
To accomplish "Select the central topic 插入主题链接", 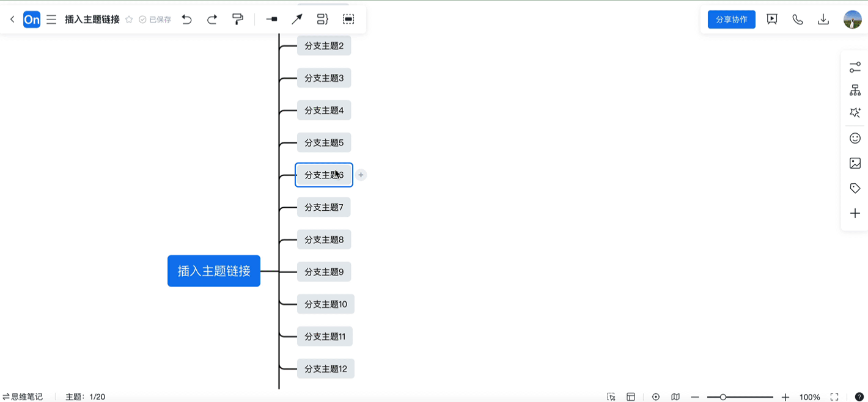I will click(x=214, y=271).
